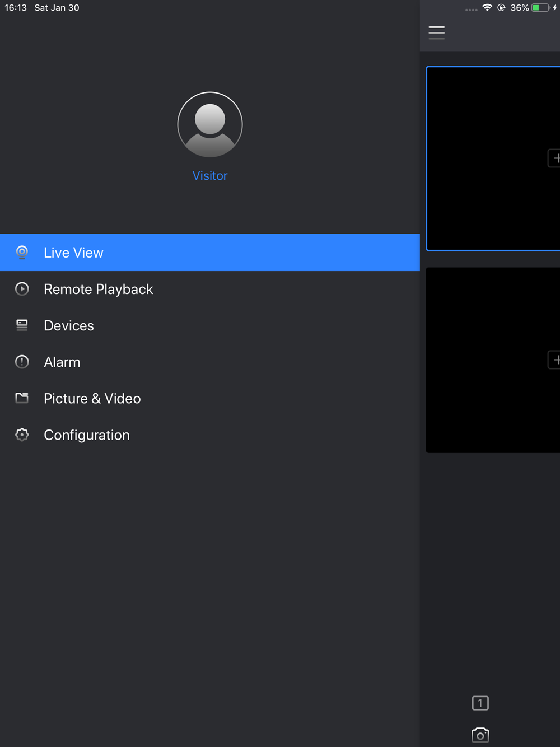This screenshot has height=747, width=560.
Task: Click the Remote Playback play icon
Action: [22, 289]
